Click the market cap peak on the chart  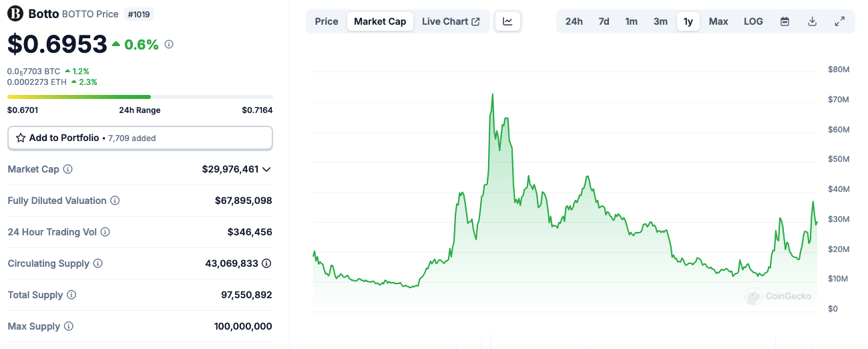tap(493, 94)
